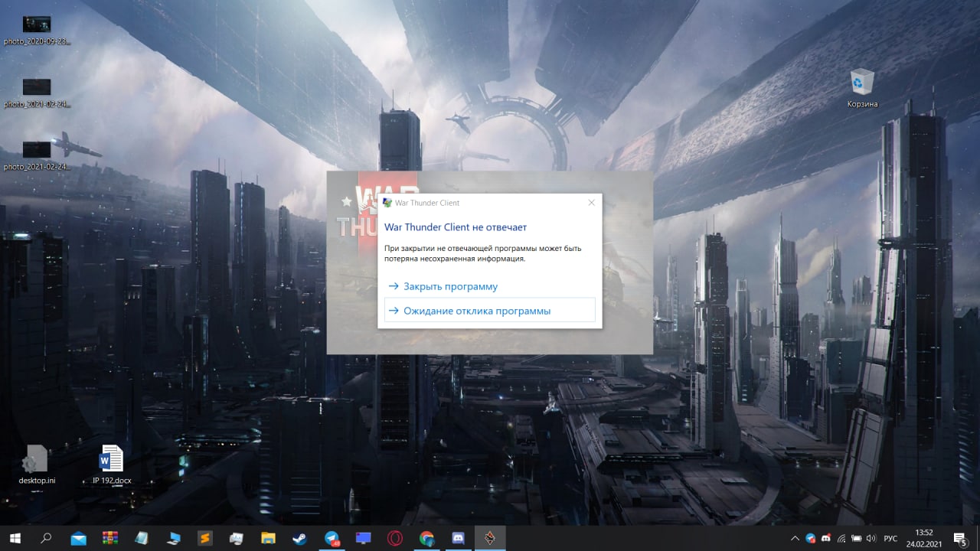
Task: Launch Sublime Text from taskbar
Action: coord(205,538)
